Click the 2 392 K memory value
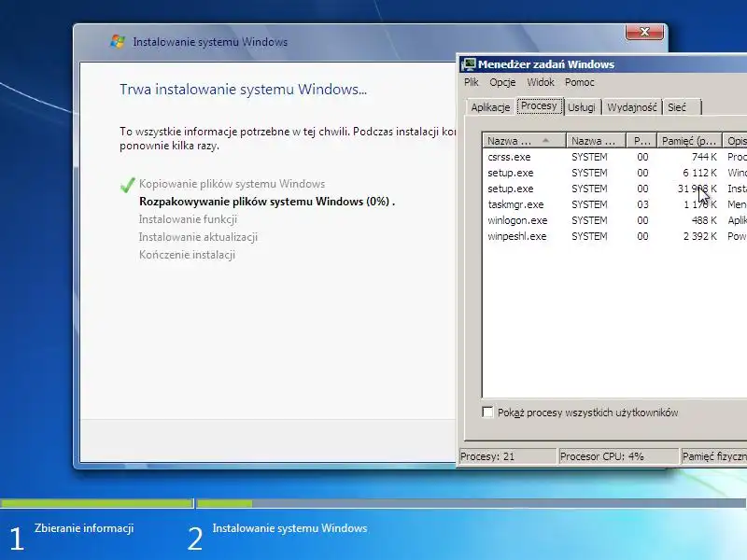The height and width of the screenshot is (560, 747). pyautogui.click(x=699, y=236)
